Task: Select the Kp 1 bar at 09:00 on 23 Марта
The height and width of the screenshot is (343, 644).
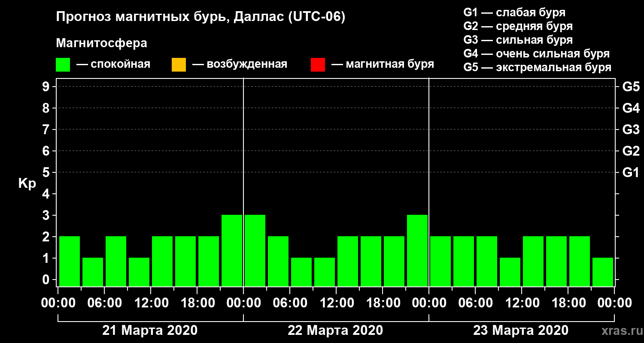Action: 510,272
